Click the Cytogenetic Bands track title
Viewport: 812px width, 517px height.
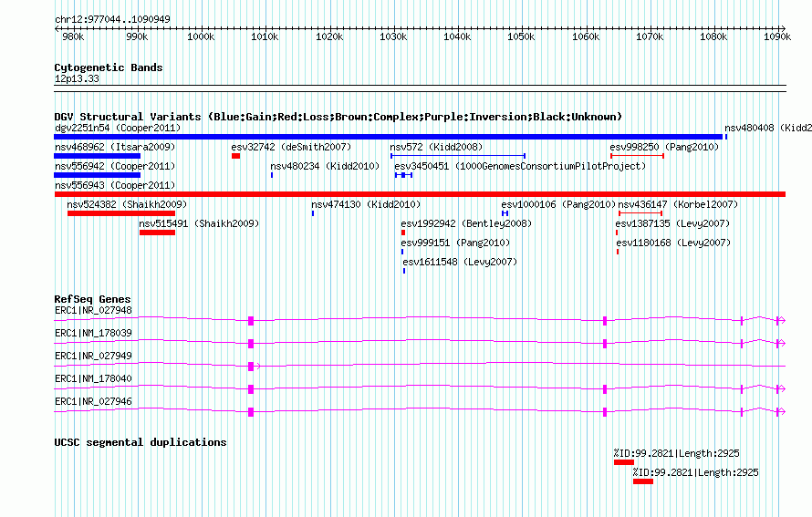click(109, 67)
